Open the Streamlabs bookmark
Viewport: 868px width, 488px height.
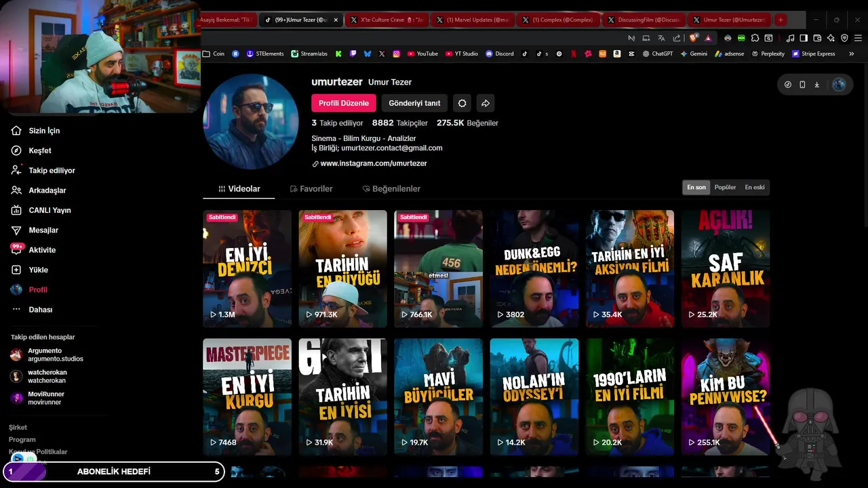(309, 54)
